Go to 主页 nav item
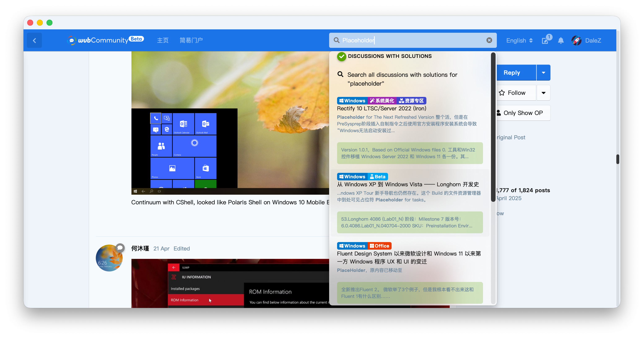 coord(163,40)
